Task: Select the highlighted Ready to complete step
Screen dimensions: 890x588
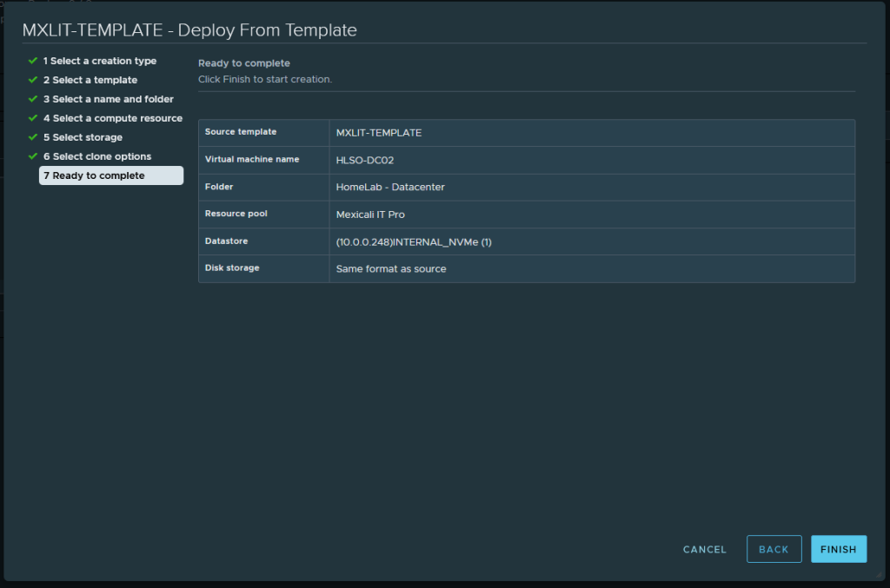Action: [110, 175]
